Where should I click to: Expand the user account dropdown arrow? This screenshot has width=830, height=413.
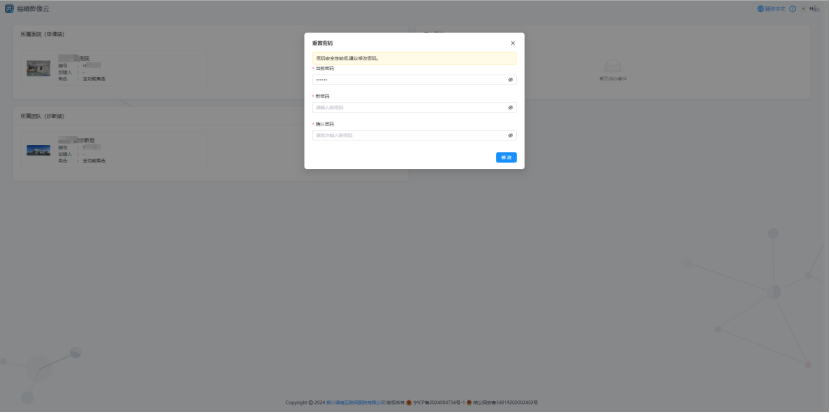coord(803,8)
